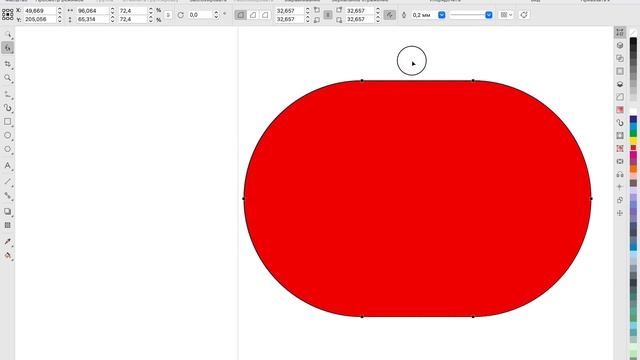Click the convert to curves icon
This screenshot has height=360, width=640.
(524, 15)
